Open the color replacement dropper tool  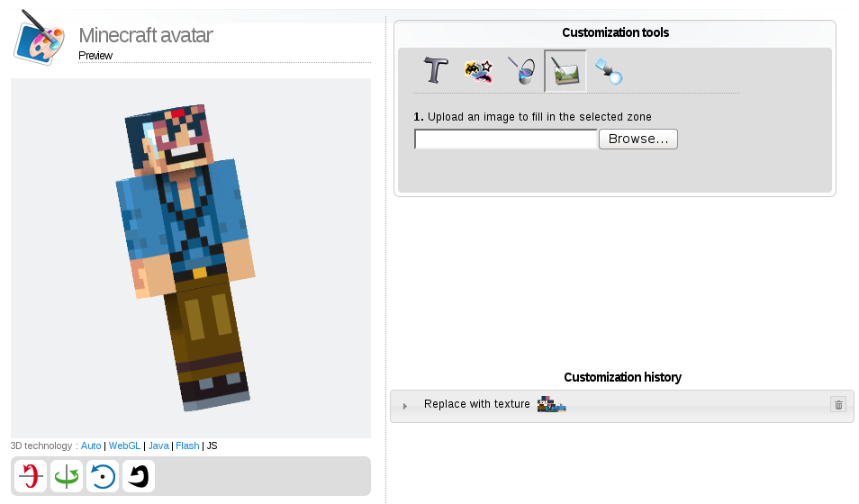[x=609, y=71]
